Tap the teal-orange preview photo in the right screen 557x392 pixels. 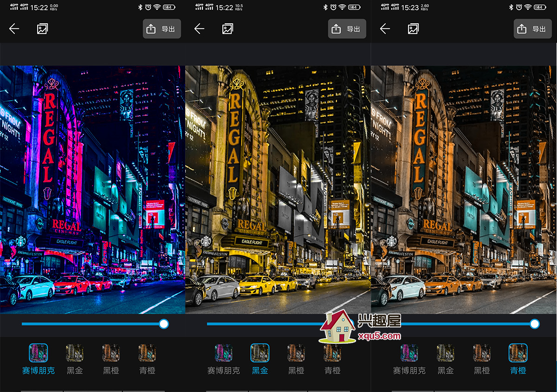click(x=464, y=190)
